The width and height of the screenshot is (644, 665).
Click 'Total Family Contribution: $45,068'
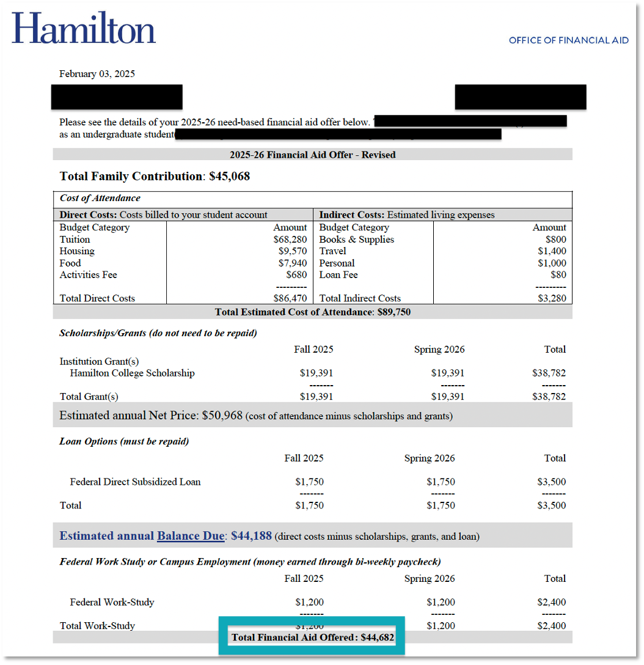(x=155, y=177)
